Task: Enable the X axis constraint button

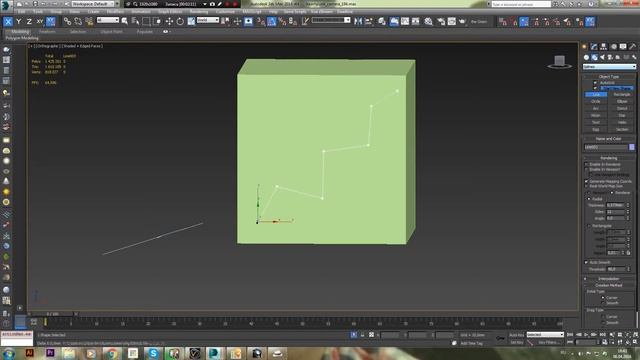Action: (8, 21)
